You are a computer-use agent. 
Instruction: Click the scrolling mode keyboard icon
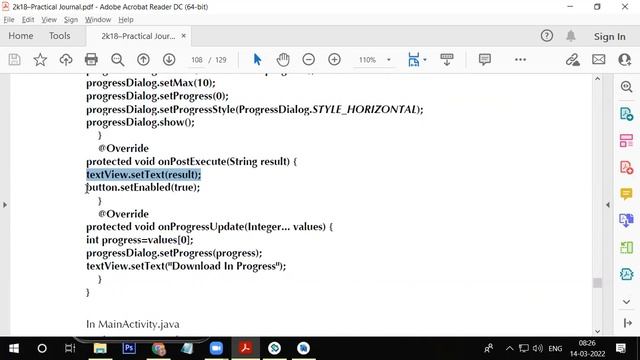[447, 60]
